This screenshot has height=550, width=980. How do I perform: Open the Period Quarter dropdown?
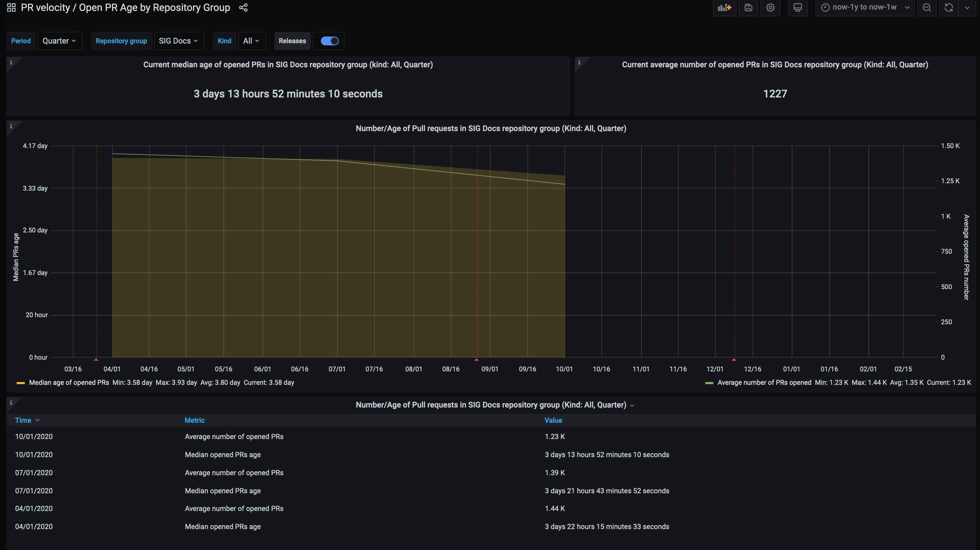click(x=60, y=41)
